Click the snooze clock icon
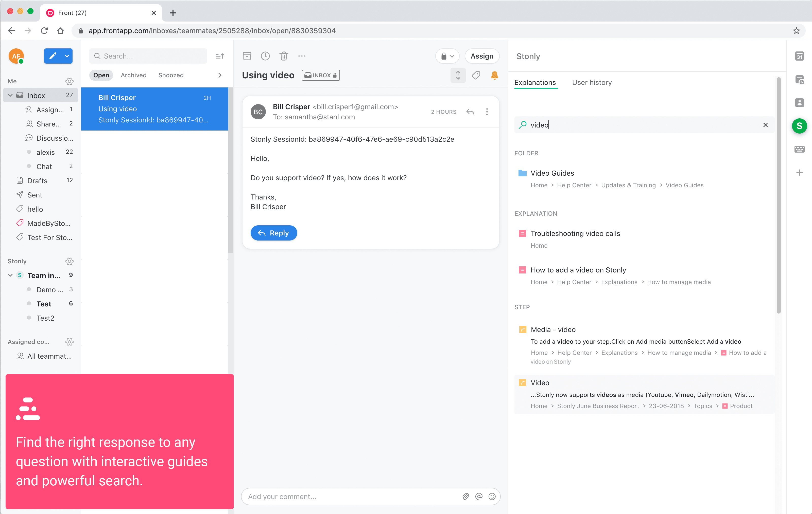Viewport: 812px width, 514px height. pos(265,56)
